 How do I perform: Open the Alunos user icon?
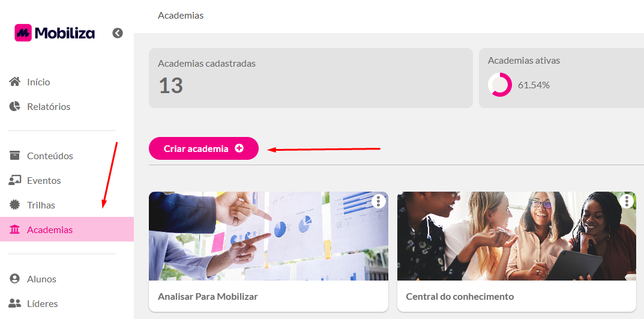pos(15,279)
